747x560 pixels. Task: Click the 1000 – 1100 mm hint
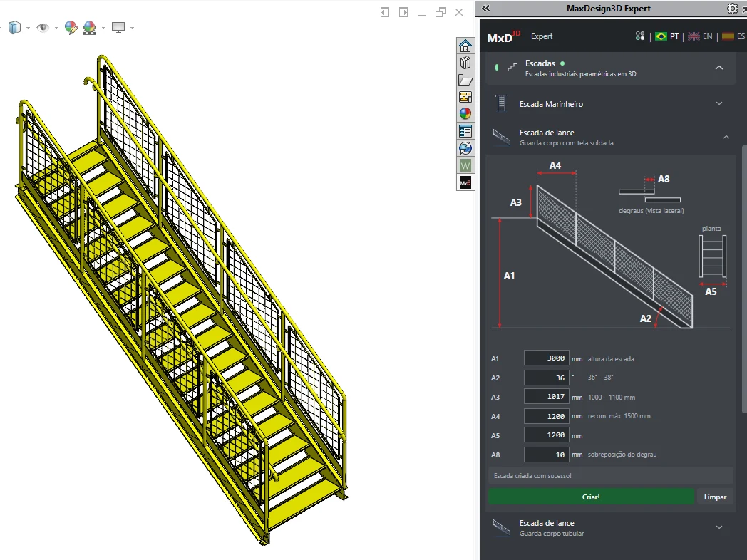click(x=612, y=397)
